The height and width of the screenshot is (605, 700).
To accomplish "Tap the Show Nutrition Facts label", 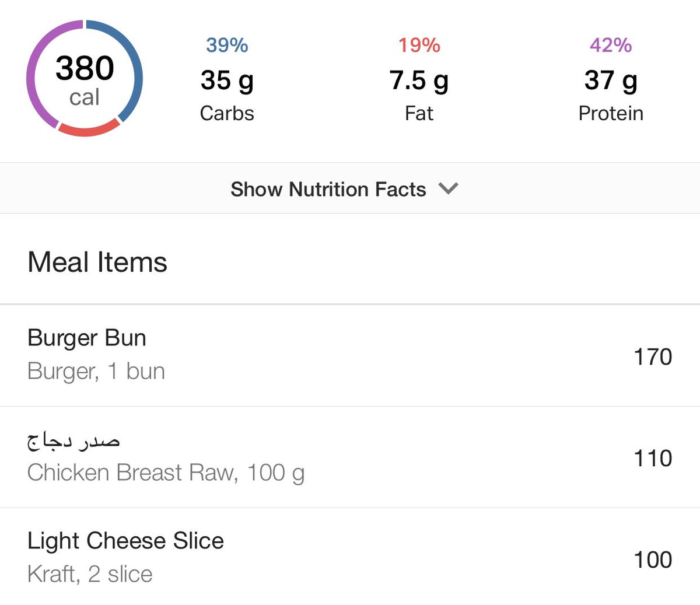I will (328, 189).
